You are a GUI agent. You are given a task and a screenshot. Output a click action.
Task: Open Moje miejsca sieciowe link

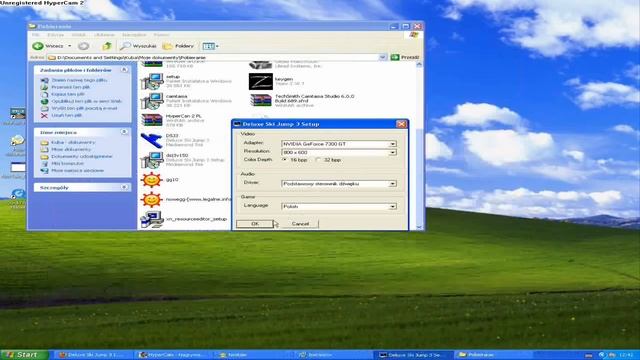click(78, 171)
